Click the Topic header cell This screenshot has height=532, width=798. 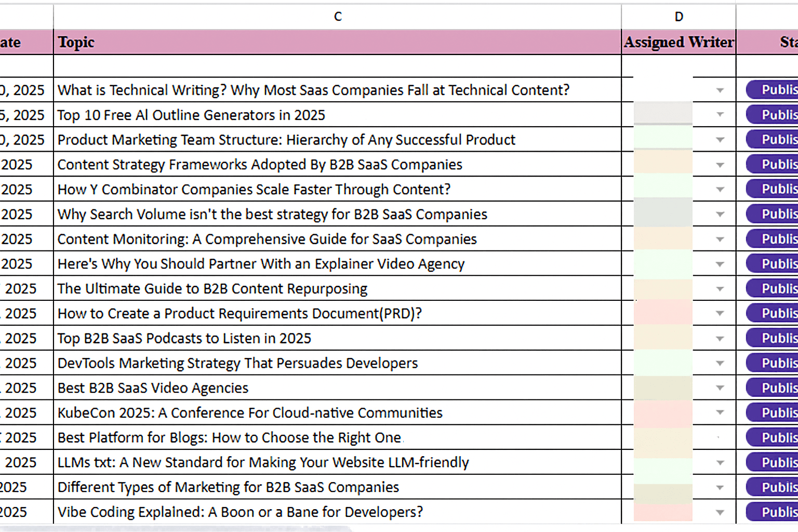click(x=338, y=42)
